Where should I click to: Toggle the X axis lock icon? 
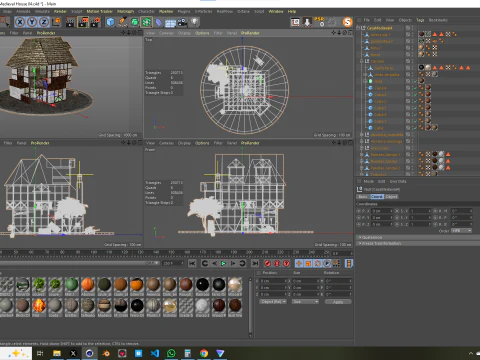pos(20,22)
